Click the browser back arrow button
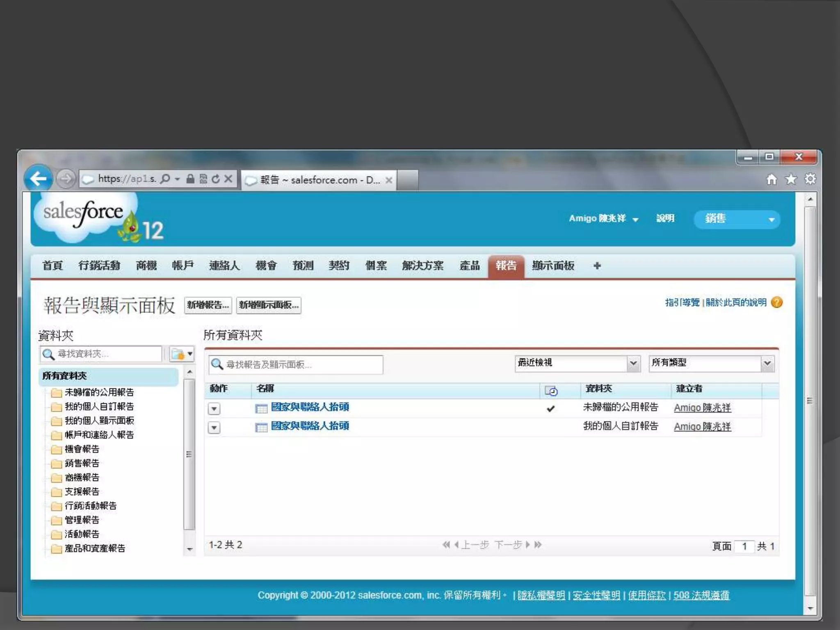 (x=38, y=178)
